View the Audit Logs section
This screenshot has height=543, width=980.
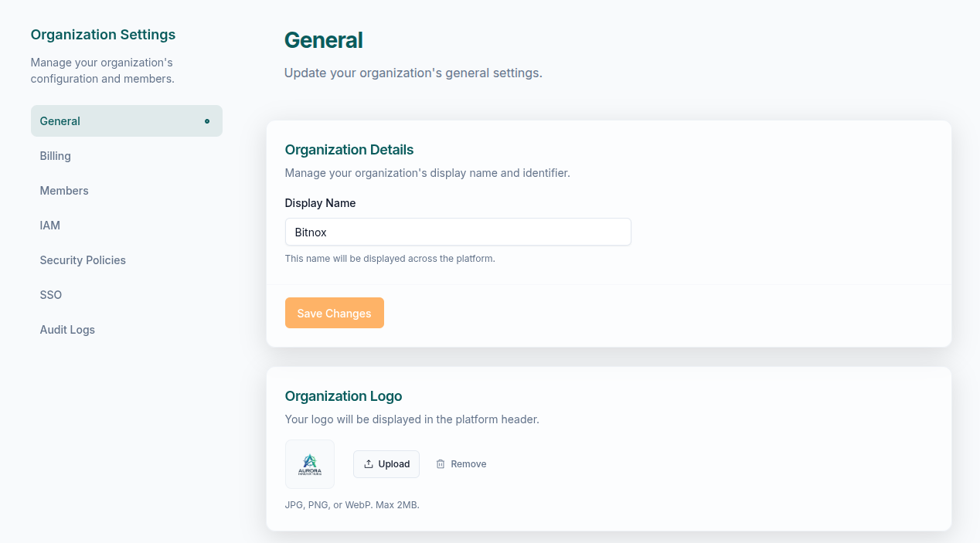(x=67, y=330)
